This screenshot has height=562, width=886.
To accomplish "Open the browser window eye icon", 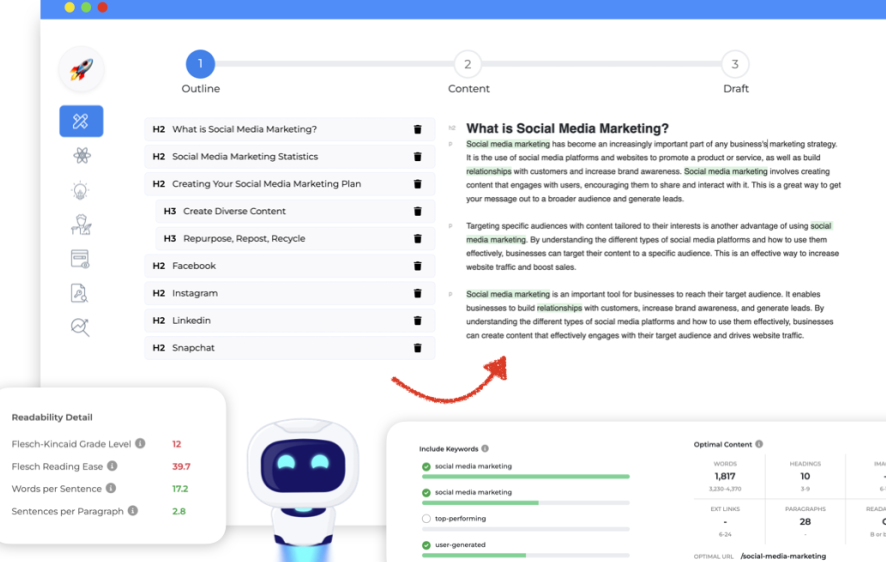I will pos(80,259).
